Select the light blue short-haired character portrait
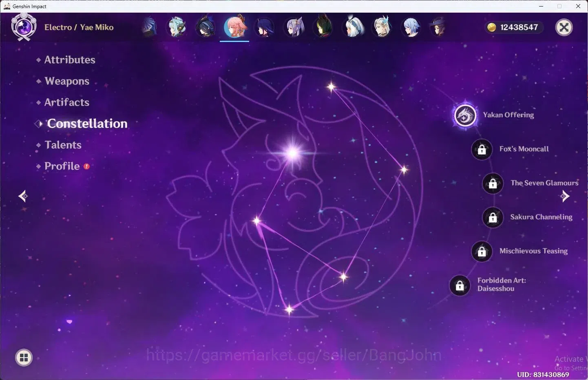This screenshot has height=380, width=588. point(411,27)
